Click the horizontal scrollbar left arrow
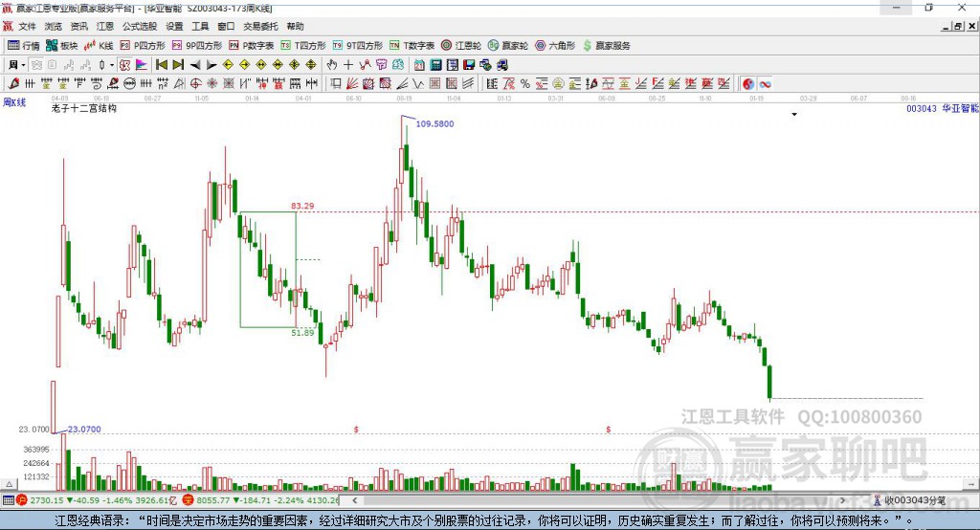The width and height of the screenshot is (980, 530). [x=355, y=500]
